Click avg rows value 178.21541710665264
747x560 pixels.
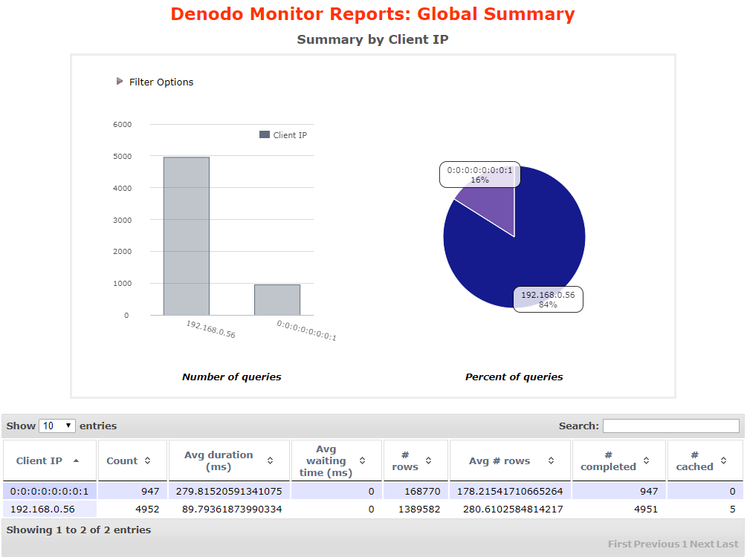[510, 491]
